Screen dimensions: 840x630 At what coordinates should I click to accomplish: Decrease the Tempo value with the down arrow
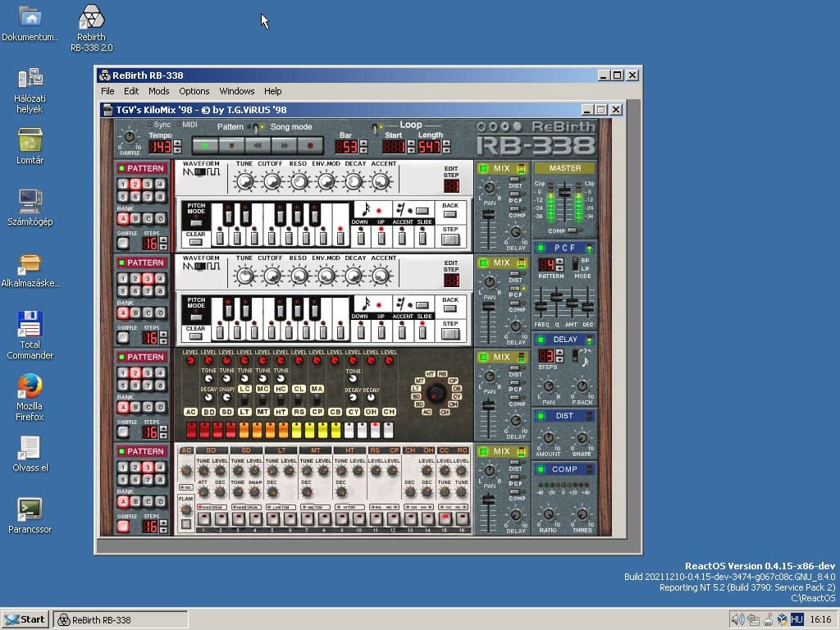(x=178, y=150)
